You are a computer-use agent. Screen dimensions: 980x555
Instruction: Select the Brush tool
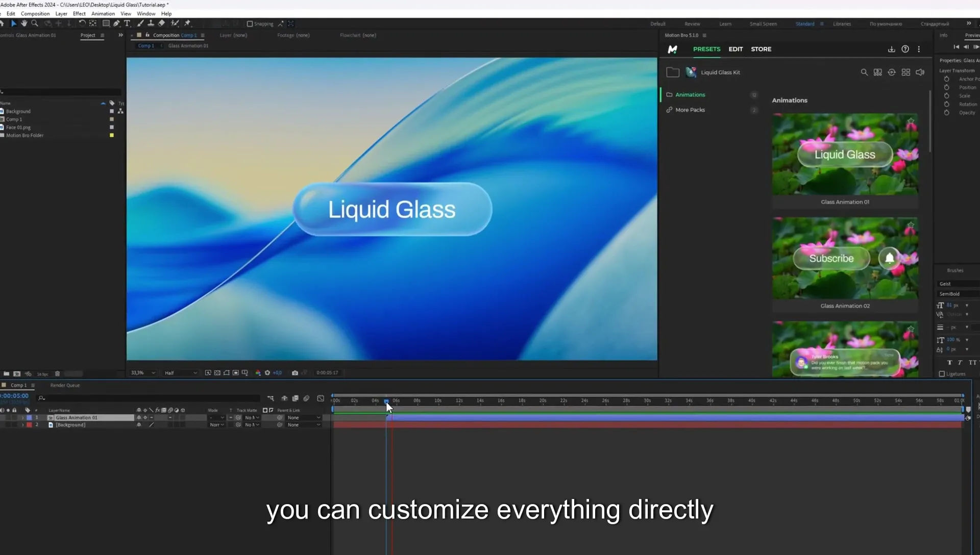tap(140, 23)
